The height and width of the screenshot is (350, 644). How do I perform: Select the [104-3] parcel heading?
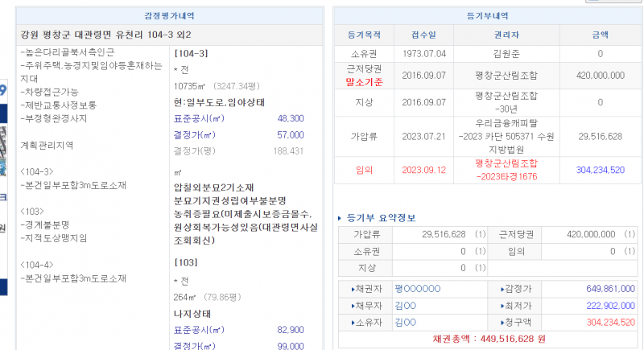click(x=191, y=53)
